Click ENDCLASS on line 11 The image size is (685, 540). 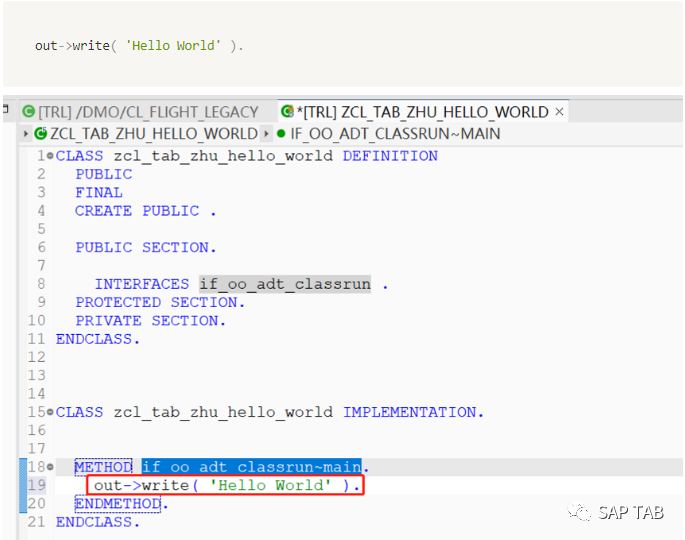pos(97,339)
